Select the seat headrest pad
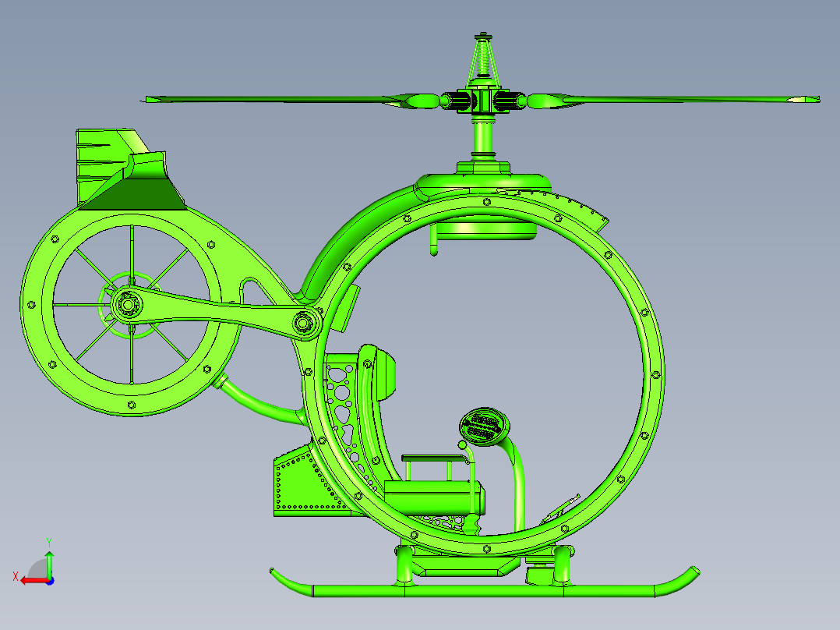 point(385,374)
